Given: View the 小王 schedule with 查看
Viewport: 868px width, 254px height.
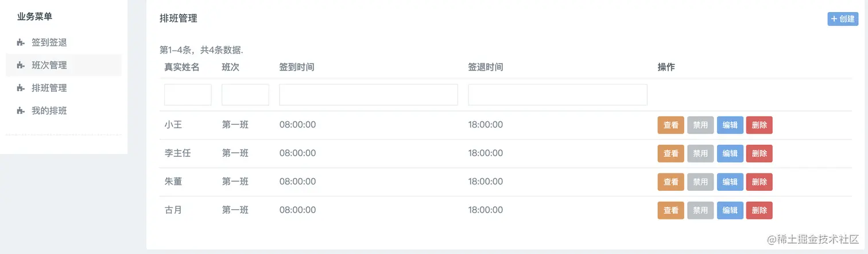Looking at the screenshot, I should point(671,125).
